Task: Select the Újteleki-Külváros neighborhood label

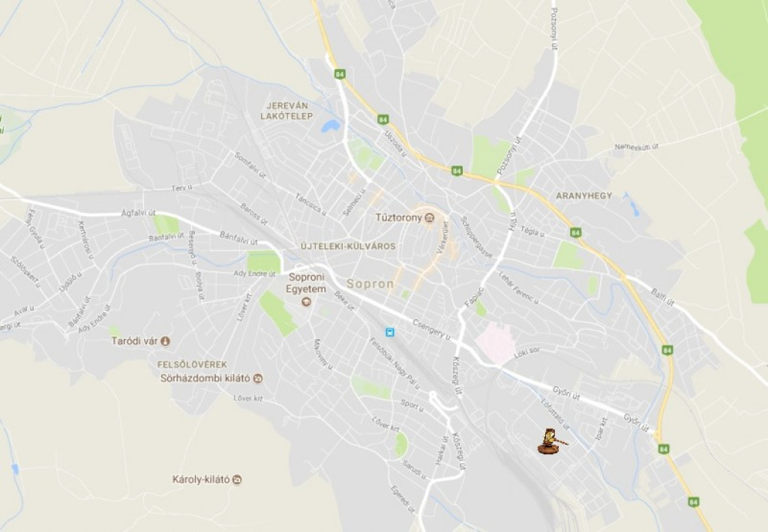Action: tap(348, 247)
